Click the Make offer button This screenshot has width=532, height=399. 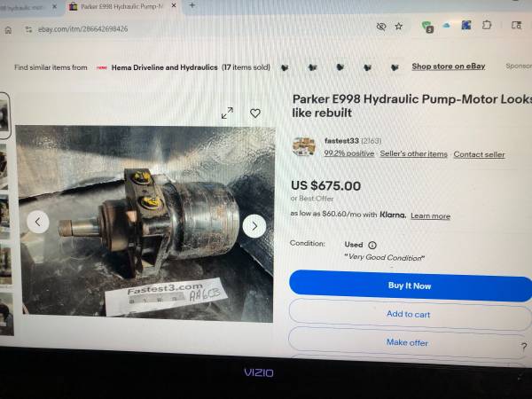(x=407, y=342)
